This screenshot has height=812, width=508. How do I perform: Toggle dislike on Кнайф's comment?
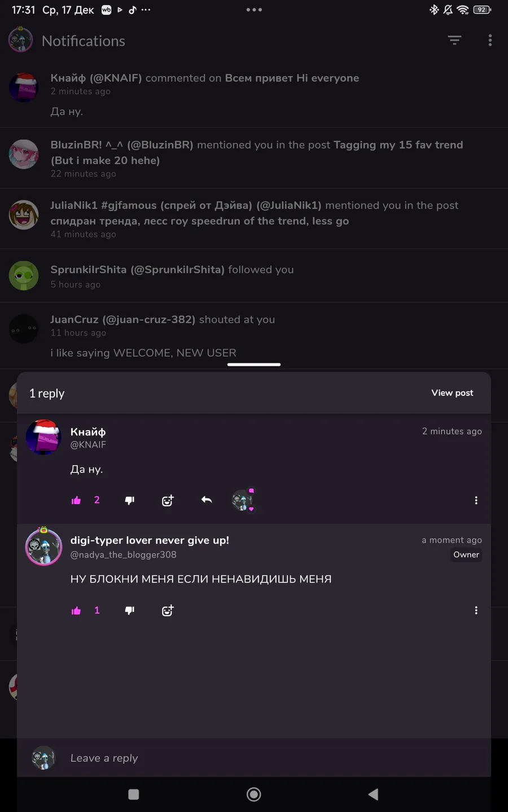click(x=129, y=500)
